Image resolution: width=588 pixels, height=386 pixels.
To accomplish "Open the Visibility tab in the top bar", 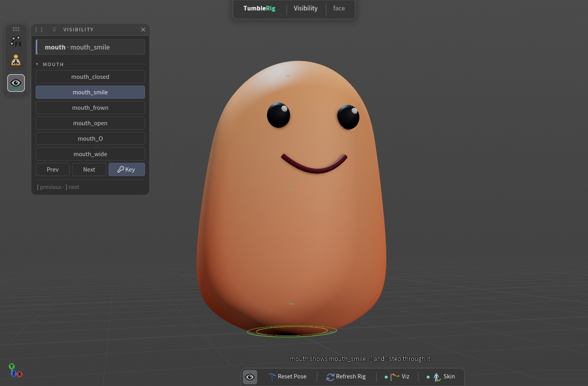I will [305, 8].
